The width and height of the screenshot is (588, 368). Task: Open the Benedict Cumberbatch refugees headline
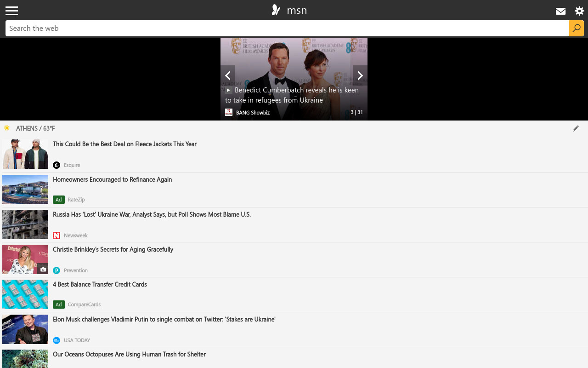click(x=292, y=95)
